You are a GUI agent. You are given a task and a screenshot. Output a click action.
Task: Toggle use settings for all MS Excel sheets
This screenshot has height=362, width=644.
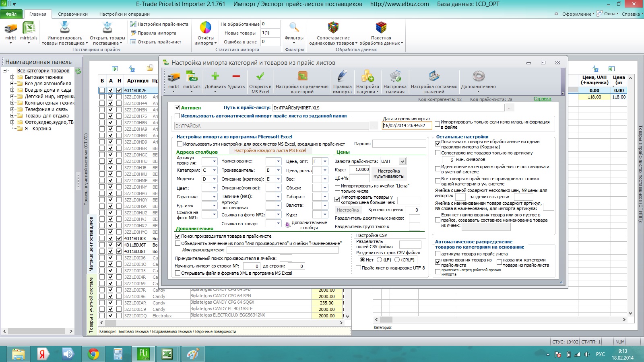[180, 144]
